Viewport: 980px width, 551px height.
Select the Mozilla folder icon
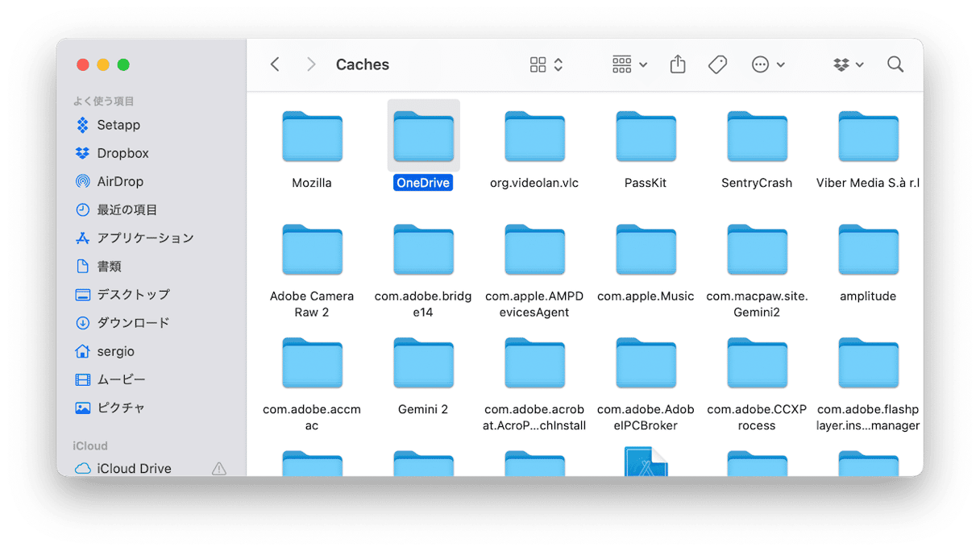point(312,137)
